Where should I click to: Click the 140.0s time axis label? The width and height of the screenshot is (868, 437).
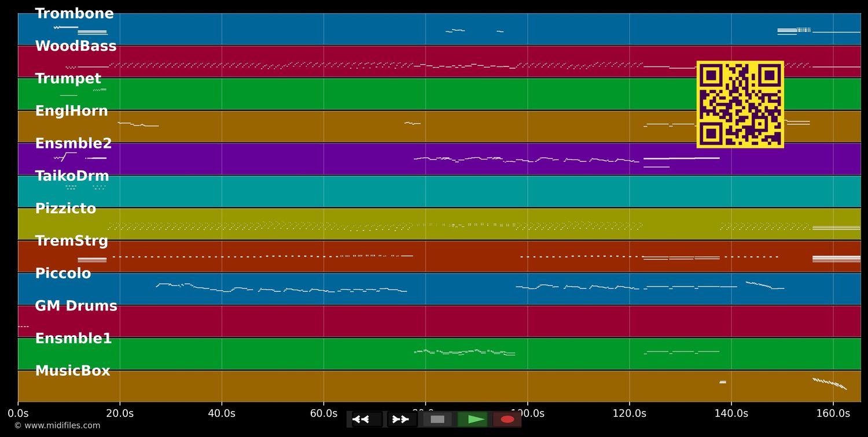pyautogui.click(x=731, y=414)
